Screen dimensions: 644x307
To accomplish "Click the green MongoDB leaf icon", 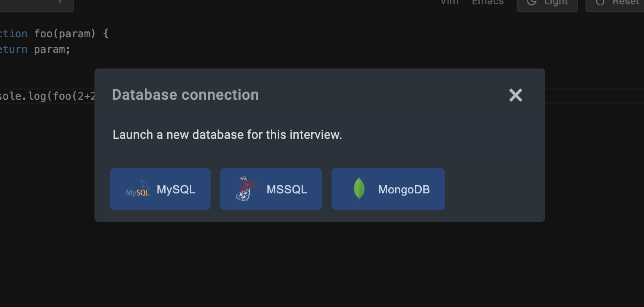I will pos(359,189).
